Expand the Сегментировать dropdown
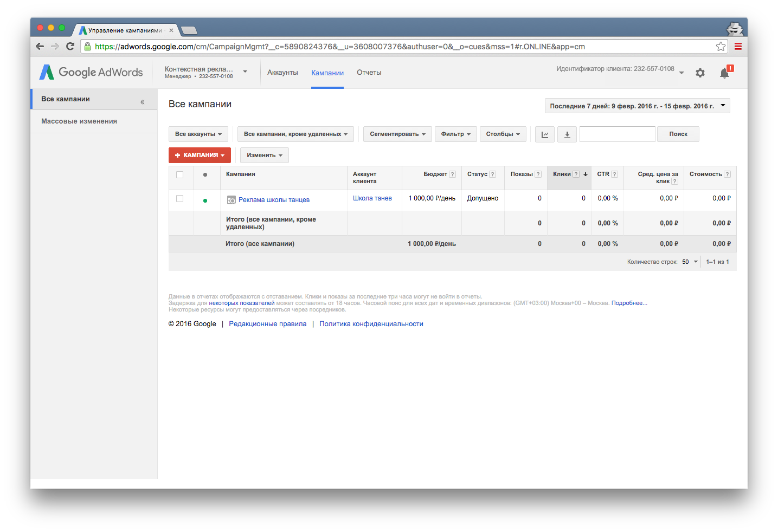The image size is (778, 532). click(x=397, y=134)
